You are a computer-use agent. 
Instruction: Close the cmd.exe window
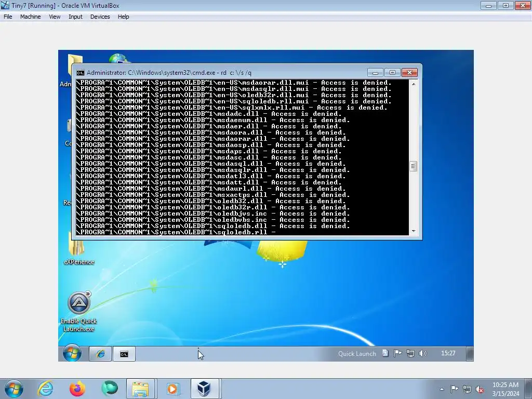click(x=409, y=73)
